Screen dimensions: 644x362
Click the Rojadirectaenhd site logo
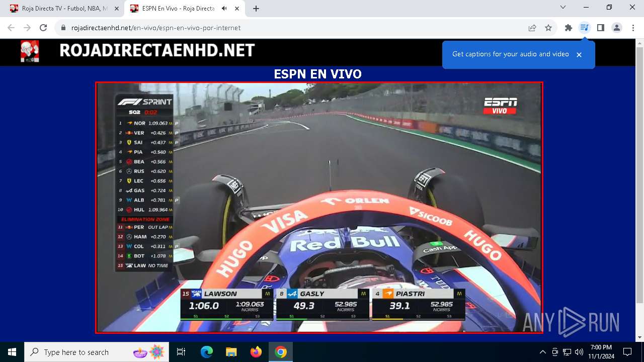pos(30,51)
